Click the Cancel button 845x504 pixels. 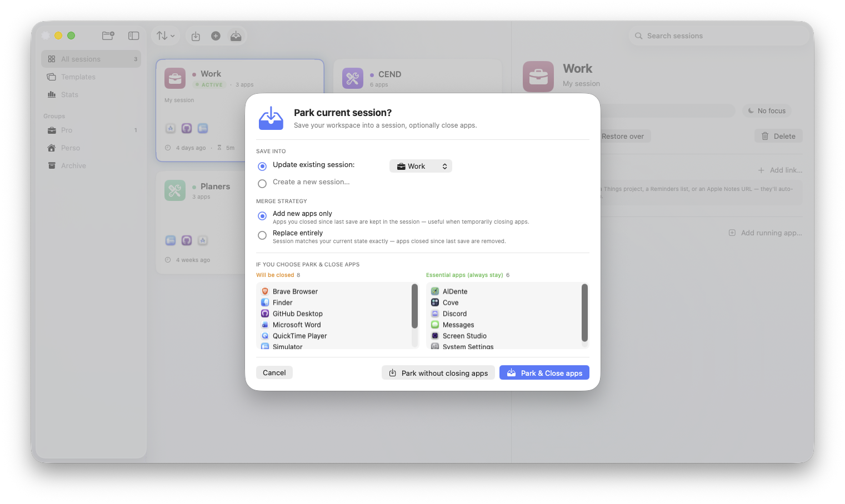click(x=274, y=372)
